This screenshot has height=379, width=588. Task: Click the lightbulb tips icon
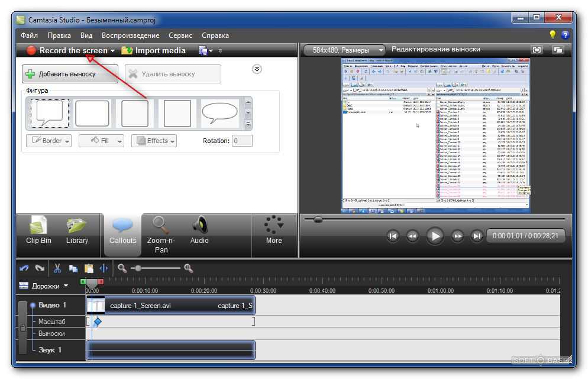[553, 34]
